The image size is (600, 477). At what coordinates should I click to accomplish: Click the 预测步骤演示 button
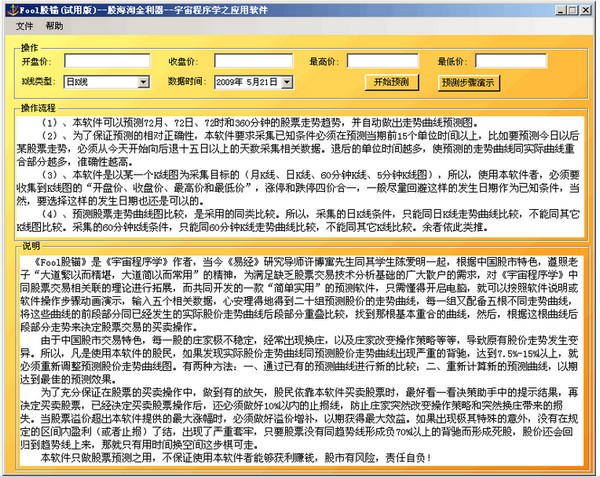point(468,82)
